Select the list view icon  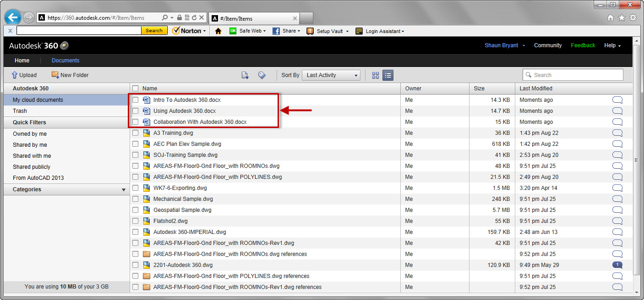point(388,75)
